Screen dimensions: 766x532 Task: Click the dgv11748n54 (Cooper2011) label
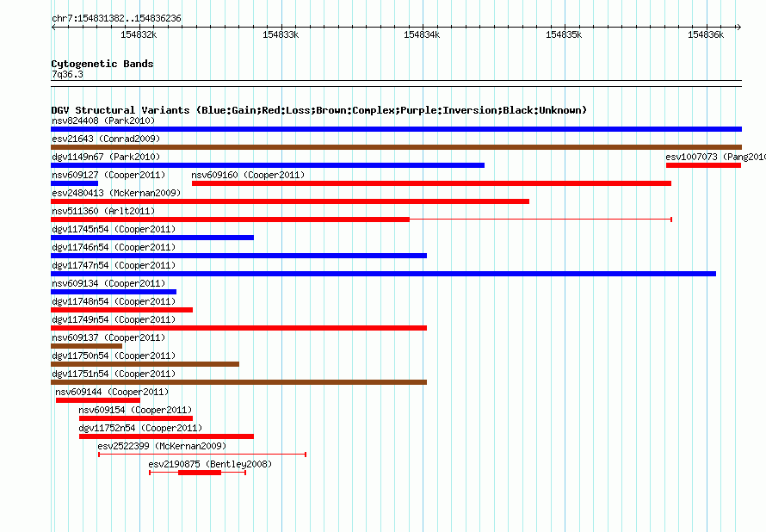click(114, 301)
